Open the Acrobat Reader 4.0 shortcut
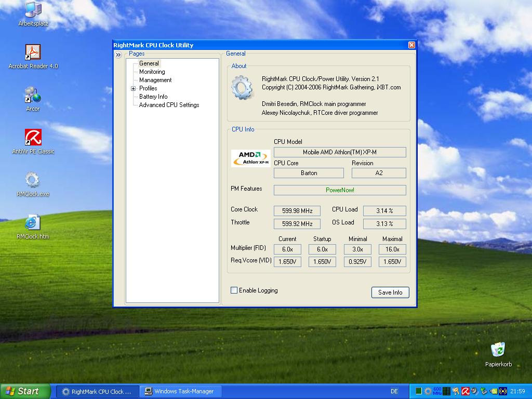 point(33,52)
